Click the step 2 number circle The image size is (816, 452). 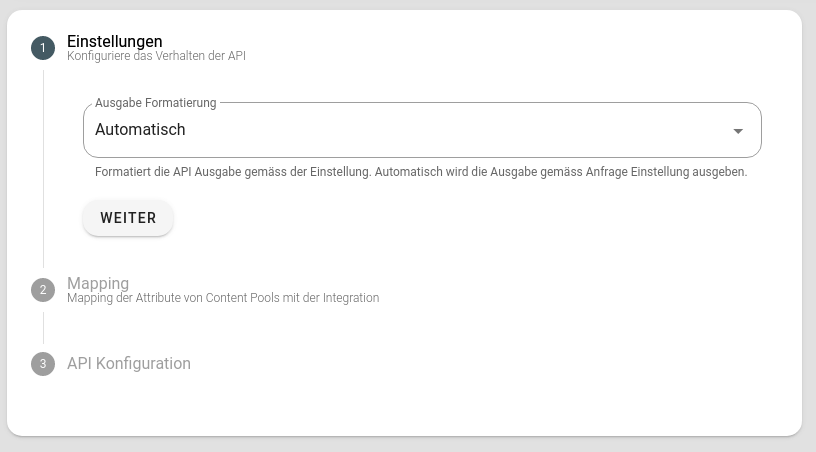pos(43,290)
